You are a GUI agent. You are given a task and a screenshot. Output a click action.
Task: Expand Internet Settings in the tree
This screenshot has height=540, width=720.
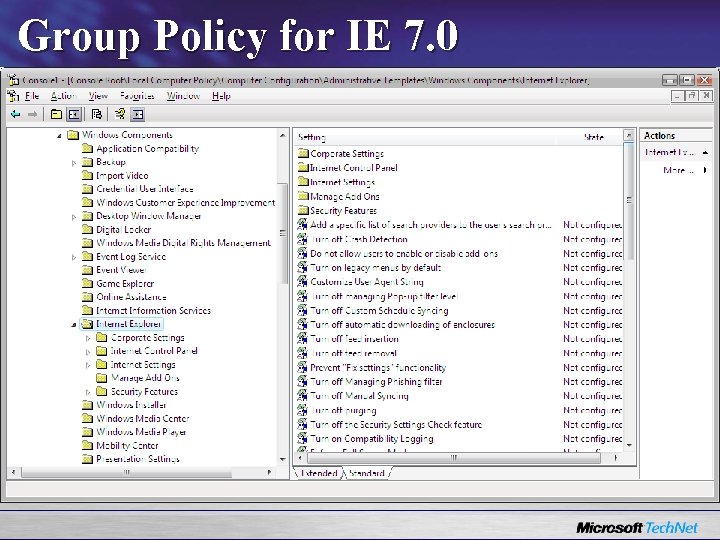88,366
